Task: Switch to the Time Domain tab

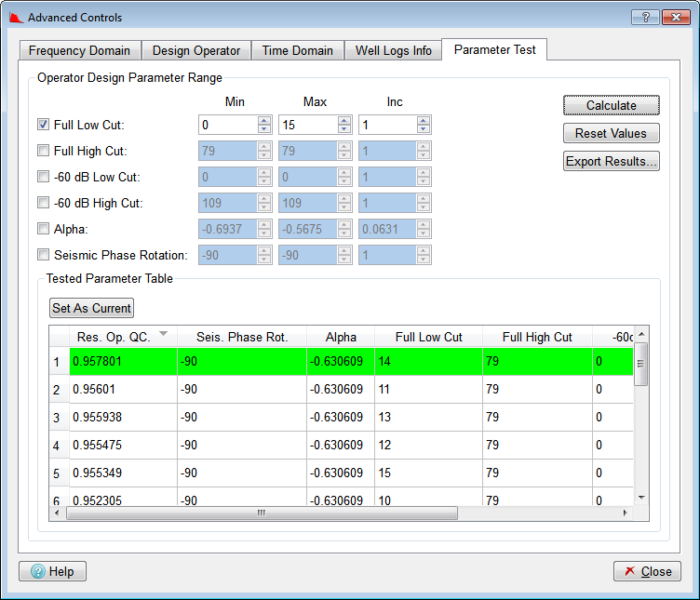Action: [x=298, y=50]
